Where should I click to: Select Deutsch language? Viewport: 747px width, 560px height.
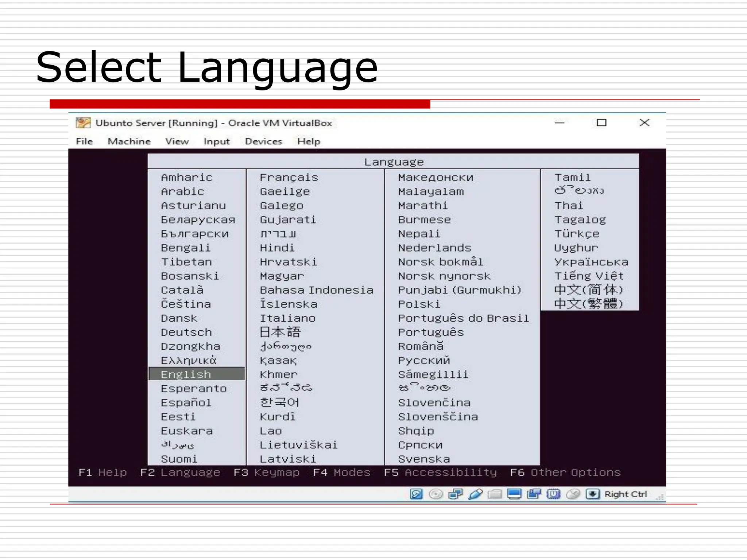pos(186,332)
